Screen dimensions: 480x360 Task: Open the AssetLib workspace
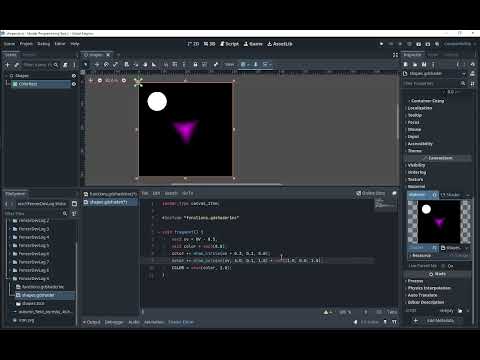pyautogui.click(x=280, y=44)
